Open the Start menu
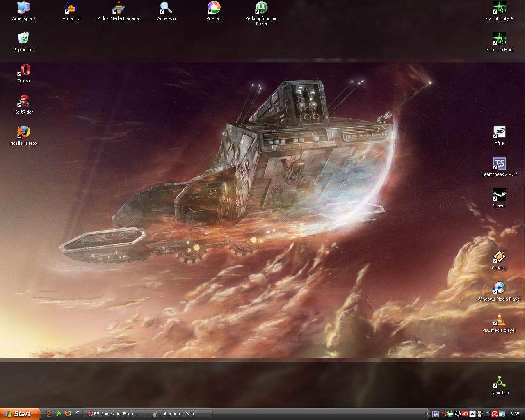The height and width of the screenshot is (420, 525). click(20, 414)
